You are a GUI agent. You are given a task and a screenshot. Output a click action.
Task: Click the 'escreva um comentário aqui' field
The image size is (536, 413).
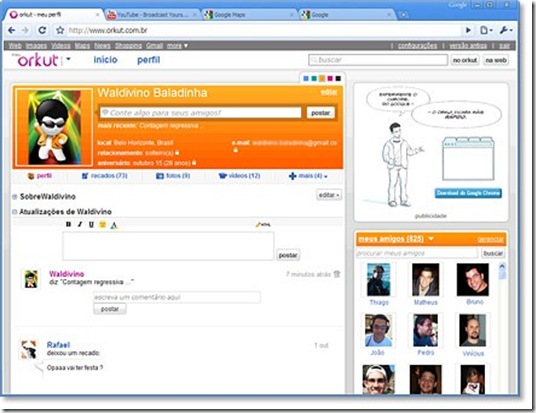click(x=177, y=297)
